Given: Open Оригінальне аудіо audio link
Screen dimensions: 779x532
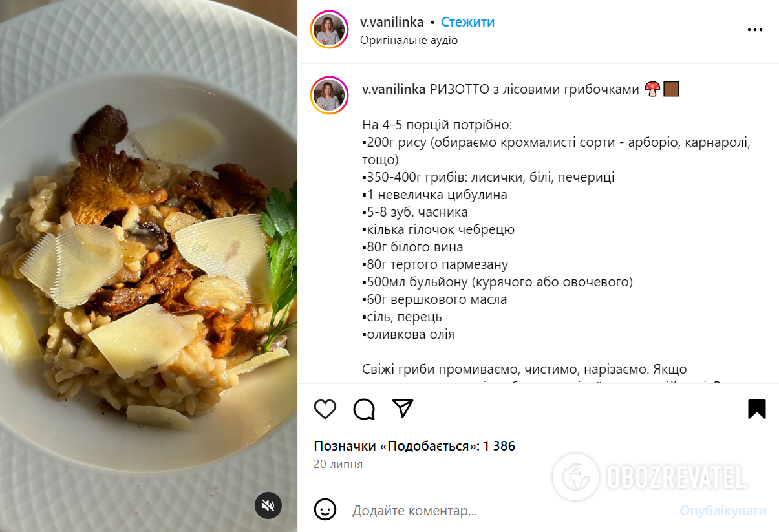Looking at the screenshot, I should 409,40.
